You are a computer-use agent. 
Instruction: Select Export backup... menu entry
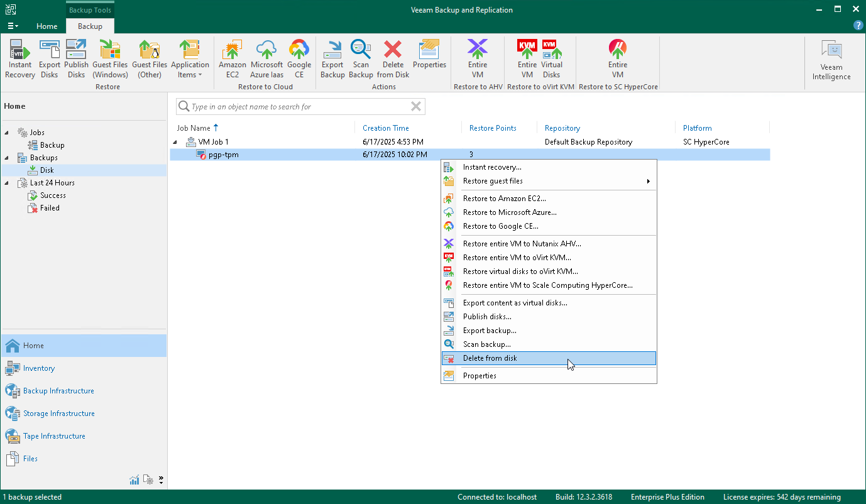point(490,331)
